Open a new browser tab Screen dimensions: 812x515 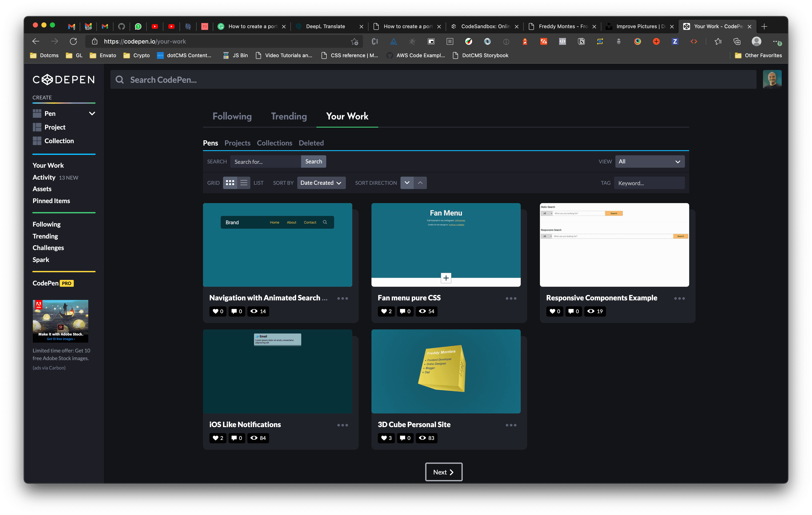pyautogui.click(x=764, y=26)
